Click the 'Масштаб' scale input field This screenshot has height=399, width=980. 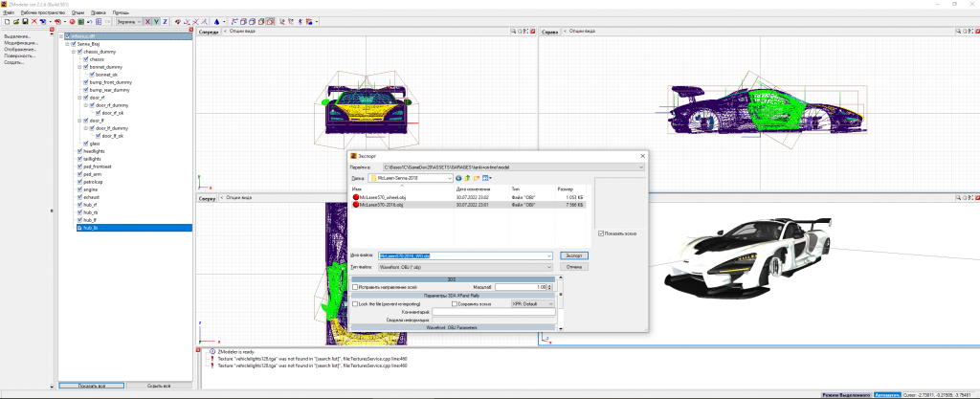point(523,287)
